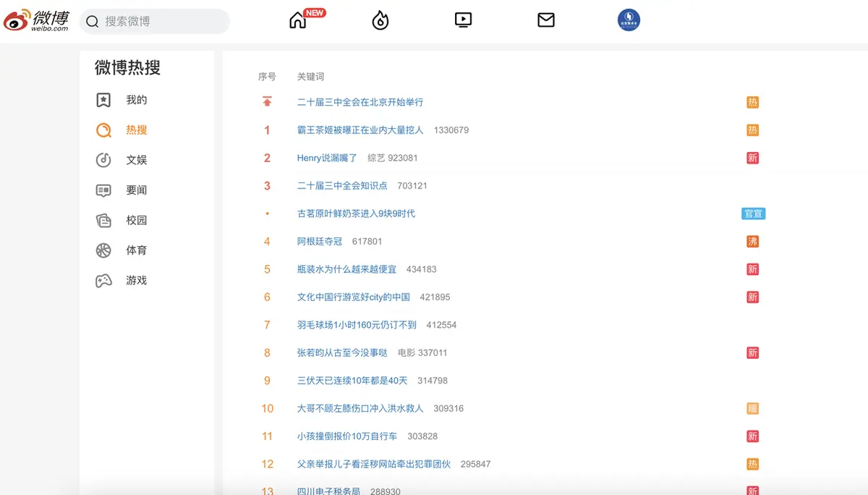
Task: Open 古茗原叶鲜奶茶进入9块9时代 topic
Action: click(x=356, y=213)
